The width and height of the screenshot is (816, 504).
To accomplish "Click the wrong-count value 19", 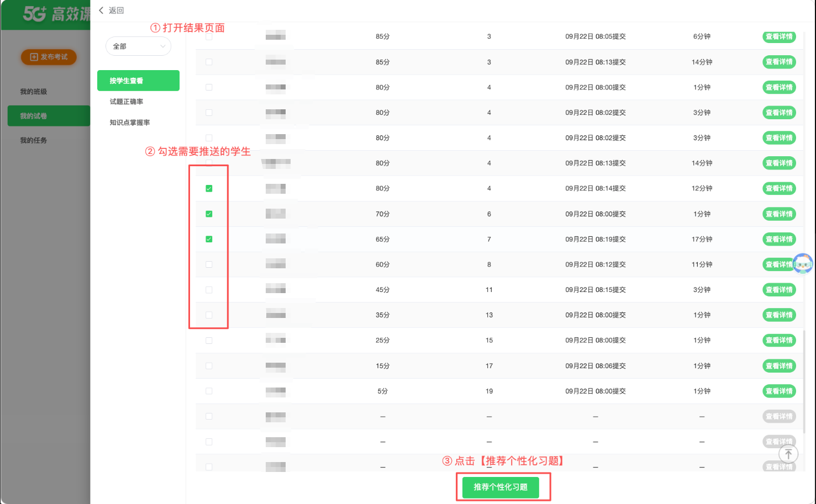I will click(489, 391).
